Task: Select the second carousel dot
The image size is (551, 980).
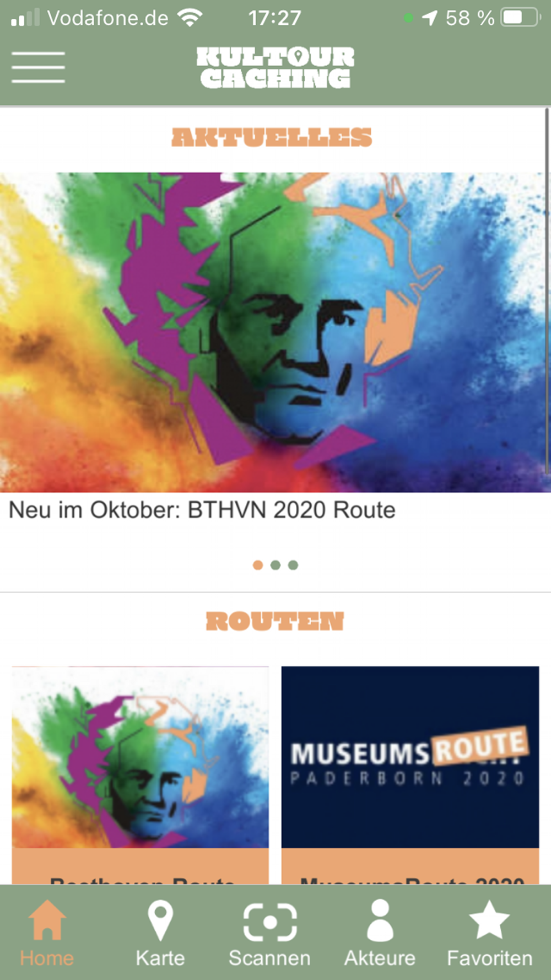Action: click(x=275, y=565)
